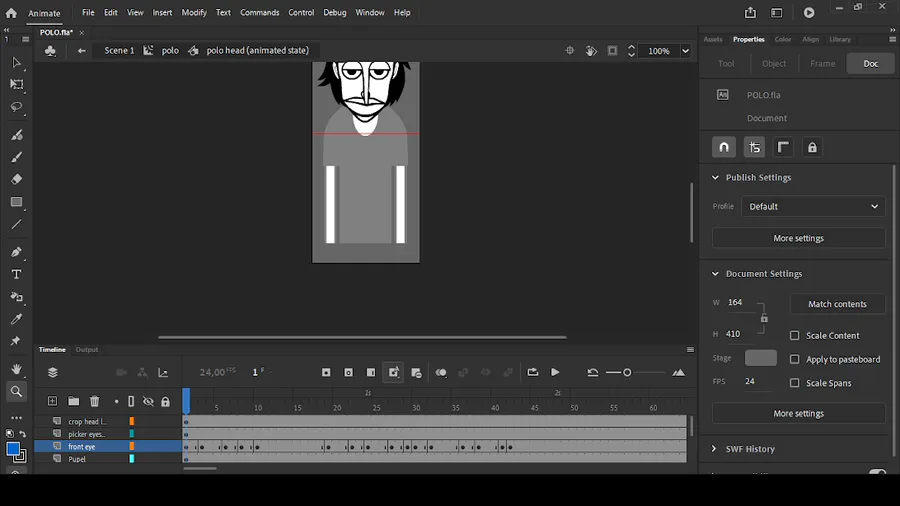
Task: Select the Hand tool
Action: coord(16,370)
